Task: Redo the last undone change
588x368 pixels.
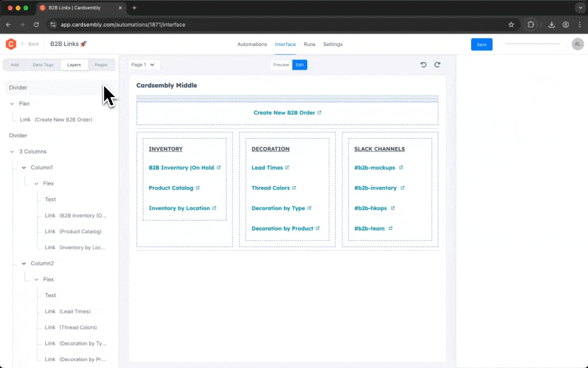Action: [437, 64]
